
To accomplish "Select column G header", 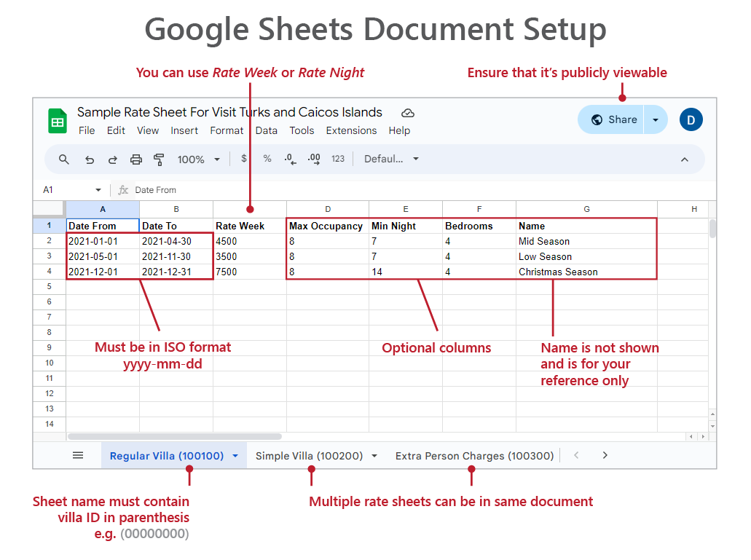I will point(586,209).
